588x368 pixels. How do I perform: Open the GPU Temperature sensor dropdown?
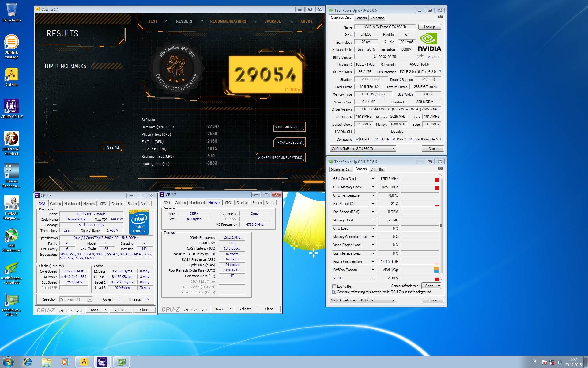coord(373,195)
